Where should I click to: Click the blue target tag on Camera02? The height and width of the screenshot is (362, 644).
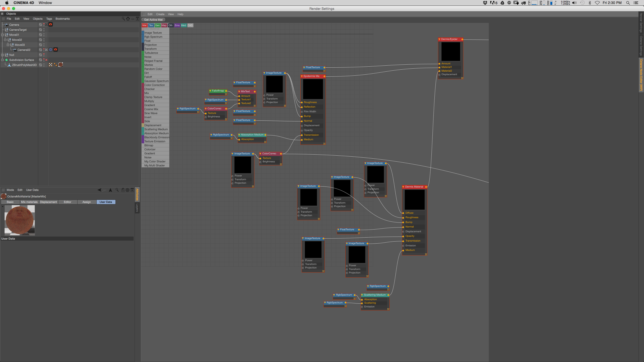(x=51, y=50)
